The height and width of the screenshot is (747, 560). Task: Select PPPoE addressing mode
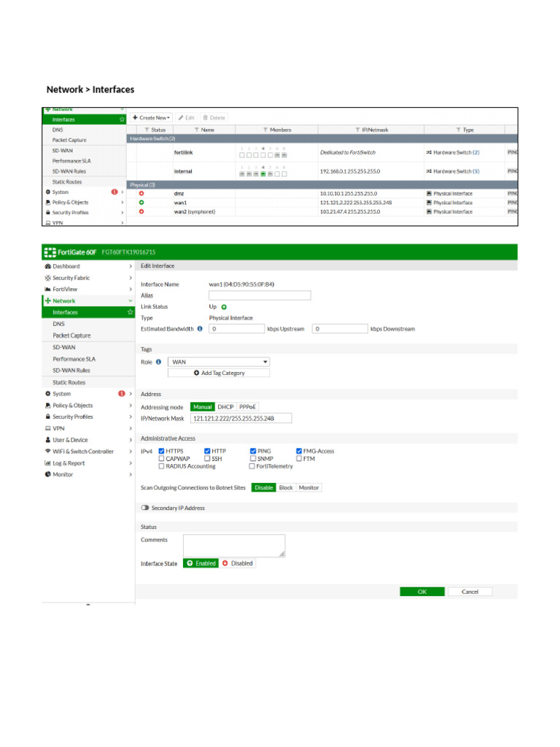pyautogui.click(x=248, y=407)
